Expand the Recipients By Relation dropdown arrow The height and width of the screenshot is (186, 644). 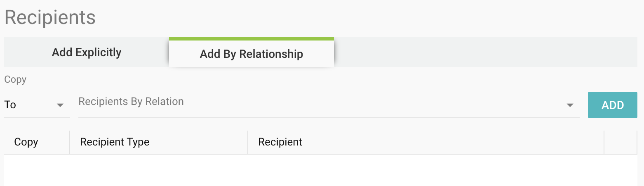click(570, 105)
